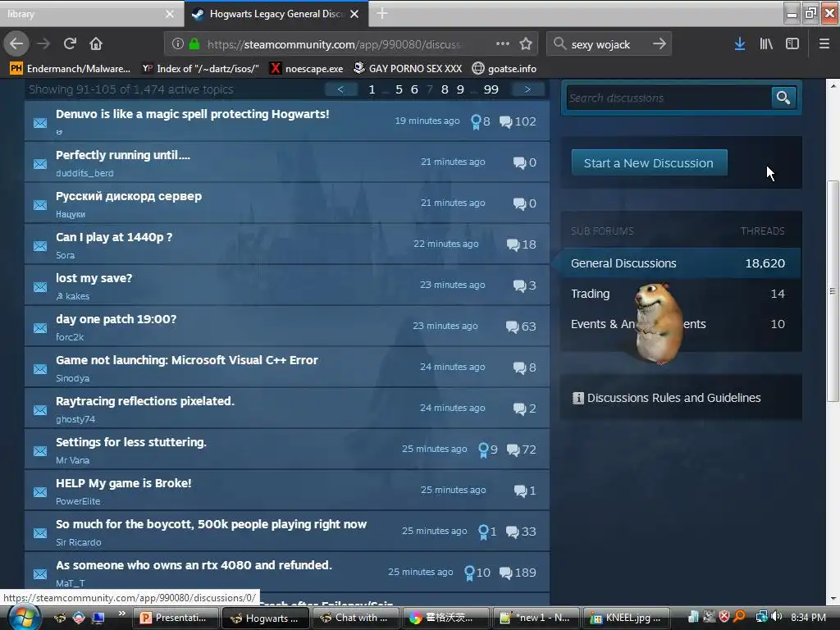Jump to topics page 1
This screenshot has height=630, width=840.
372,89
